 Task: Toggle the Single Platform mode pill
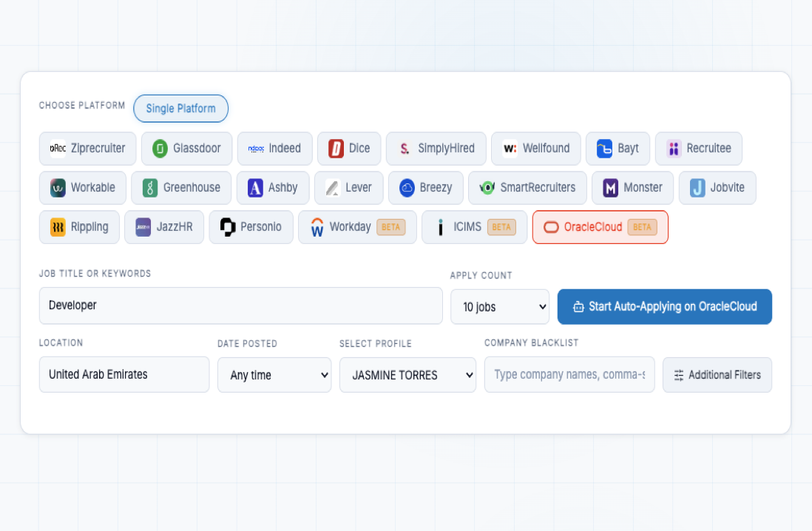tap(180, 109)
